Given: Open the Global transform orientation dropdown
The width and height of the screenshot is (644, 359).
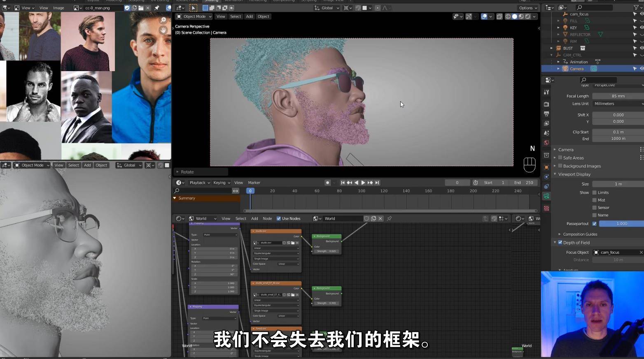Looking at the screenshot, I should (327, 8).
